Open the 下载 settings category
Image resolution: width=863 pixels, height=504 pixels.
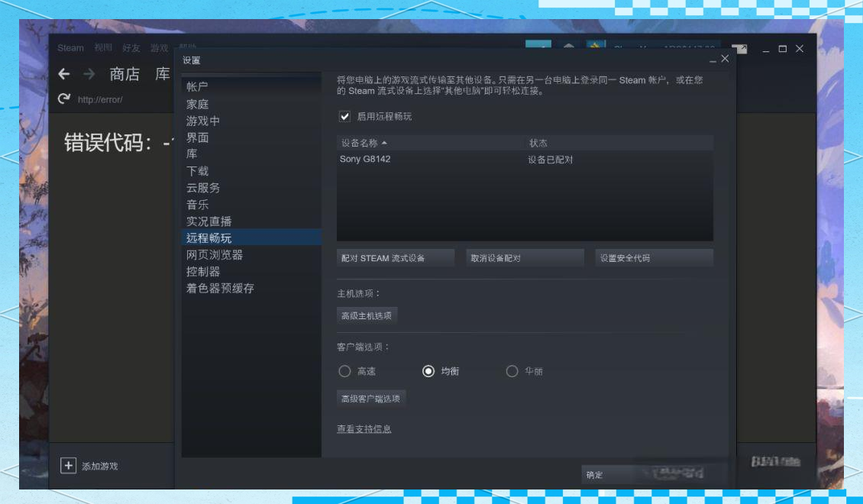(x=197, y=171)
